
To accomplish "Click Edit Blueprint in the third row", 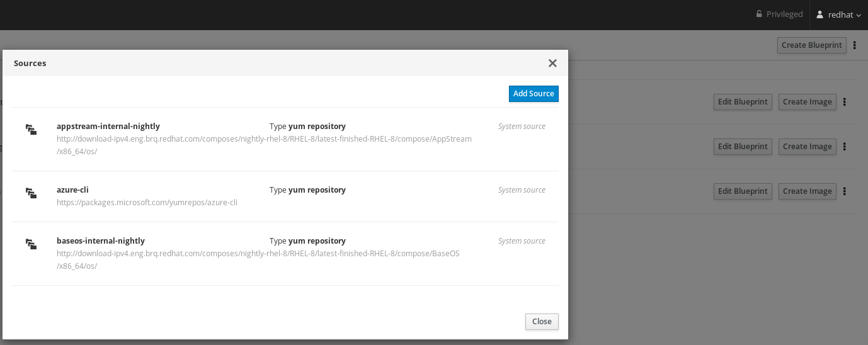I will [743, 191].
